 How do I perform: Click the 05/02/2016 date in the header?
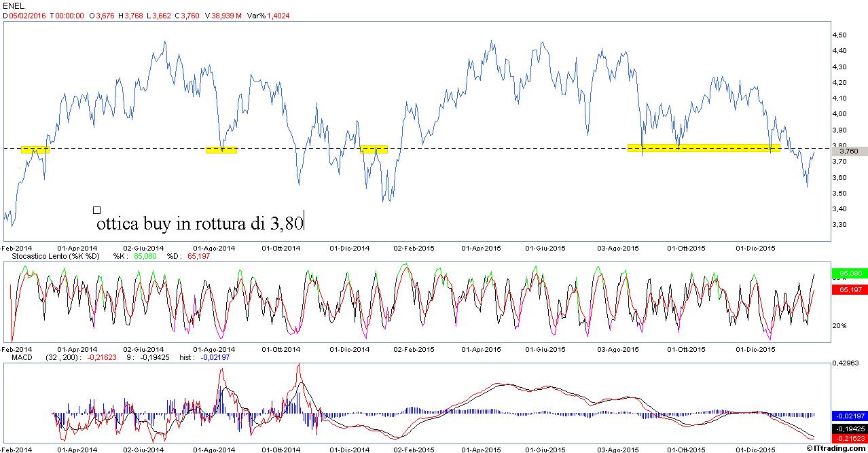pos(27,16)
